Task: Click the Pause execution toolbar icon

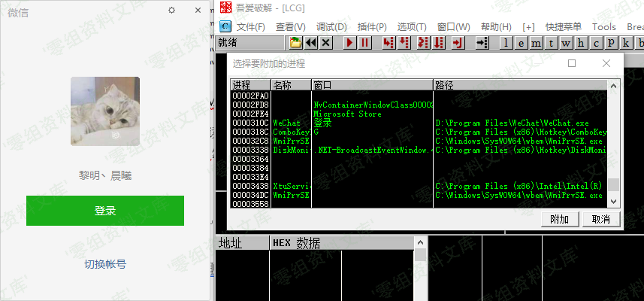Action: tap(364, 43)
